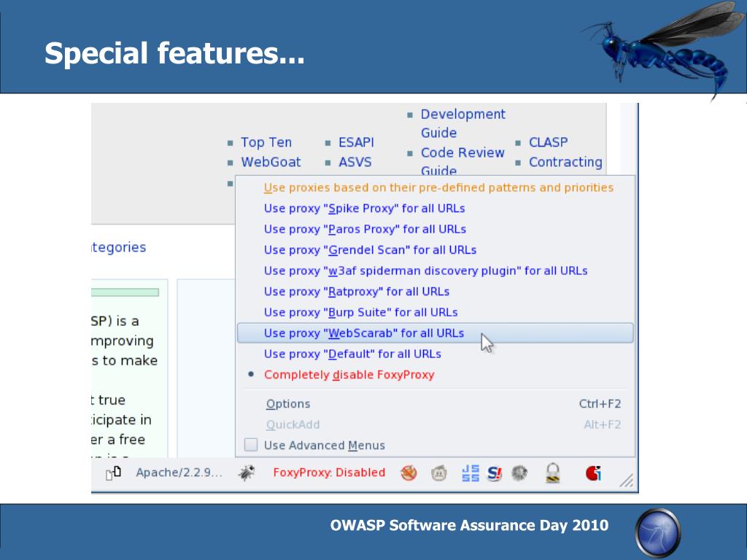Click the grayed QuickAdd menu entry
This screenshot has width=747, height=560.
click(x=436, y=424)
